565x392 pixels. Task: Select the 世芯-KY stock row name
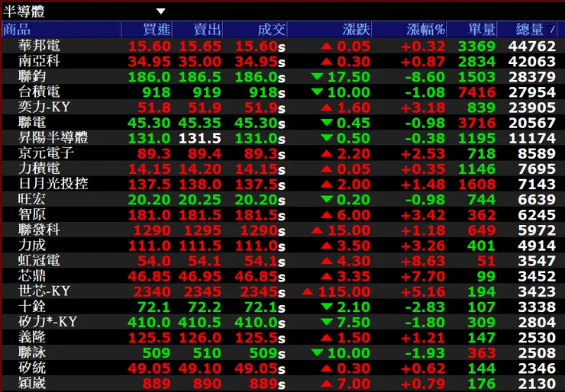[x=44, y=291]
